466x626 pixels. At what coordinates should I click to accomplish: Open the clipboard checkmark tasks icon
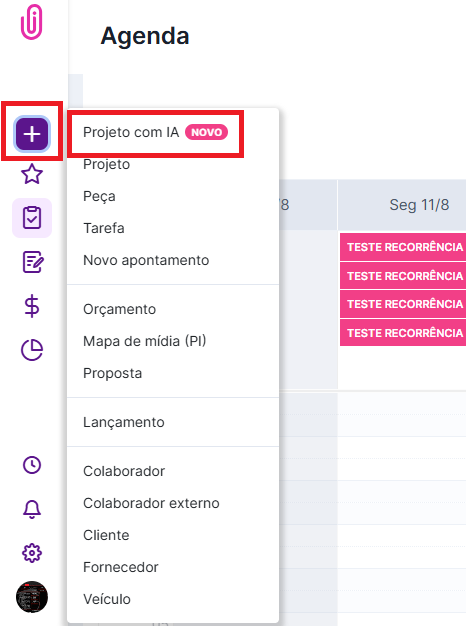point(32,218)
